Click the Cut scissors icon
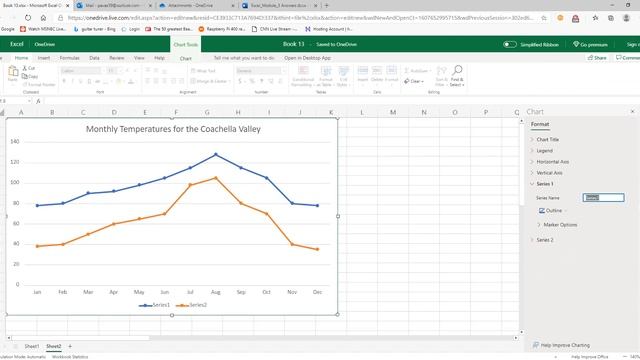Screen dimensions: 640x360 (25, 68)
